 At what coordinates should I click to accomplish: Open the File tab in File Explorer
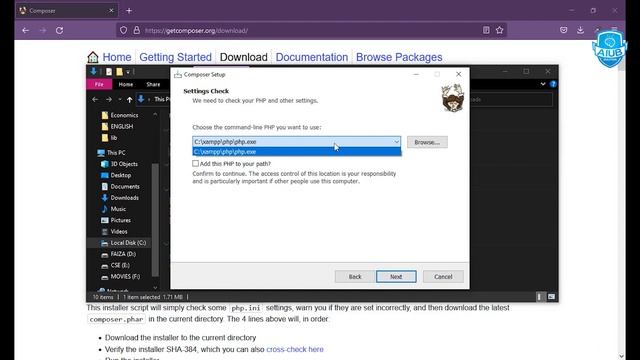click(99, 84)
